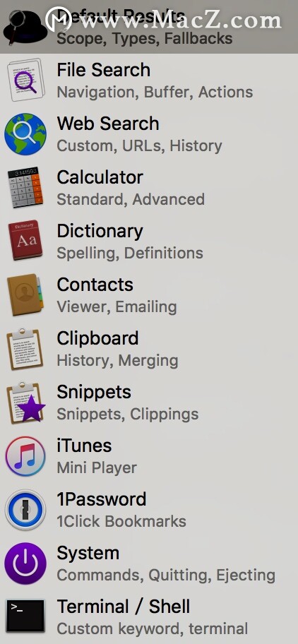
Task: Select the 1Password keyhole icon
Action: [25, 510]
